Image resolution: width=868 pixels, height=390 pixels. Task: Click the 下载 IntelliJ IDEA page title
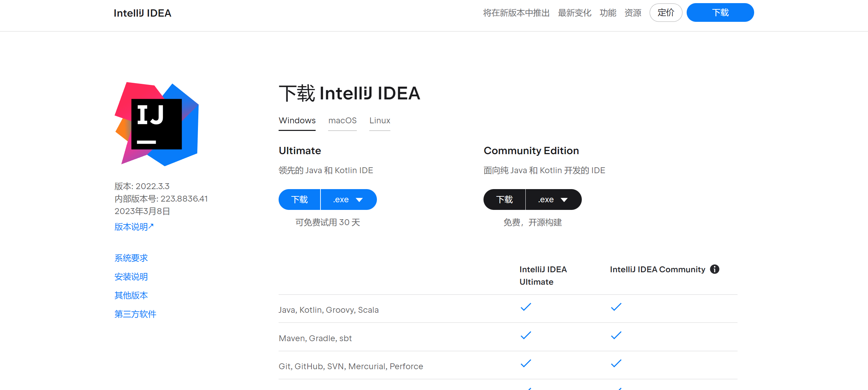click(x=350, y=94)
